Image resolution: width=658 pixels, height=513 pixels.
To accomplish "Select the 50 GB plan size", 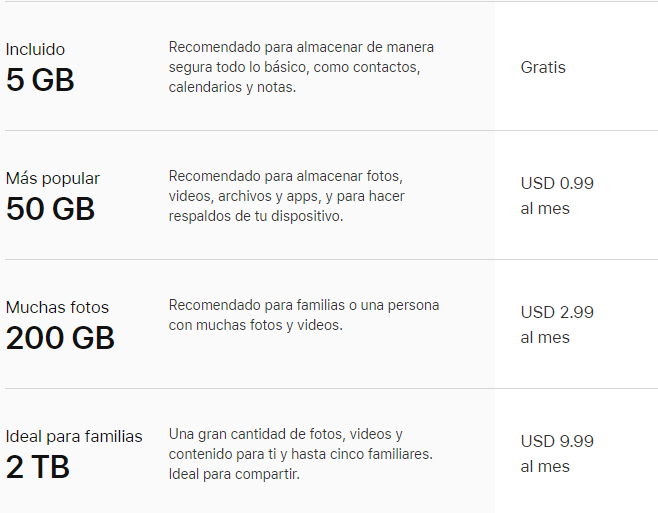I will click(x=50, y=208).
